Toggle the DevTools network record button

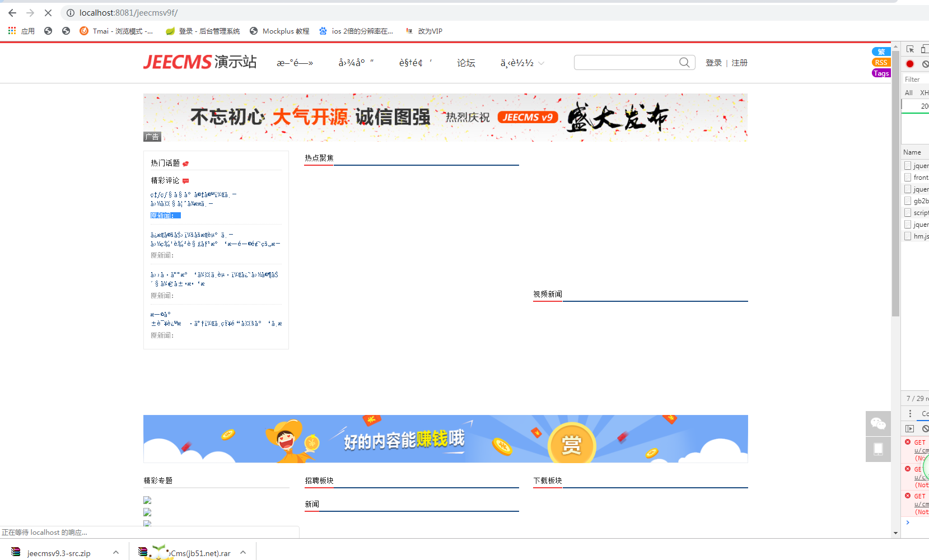point(910,64)
